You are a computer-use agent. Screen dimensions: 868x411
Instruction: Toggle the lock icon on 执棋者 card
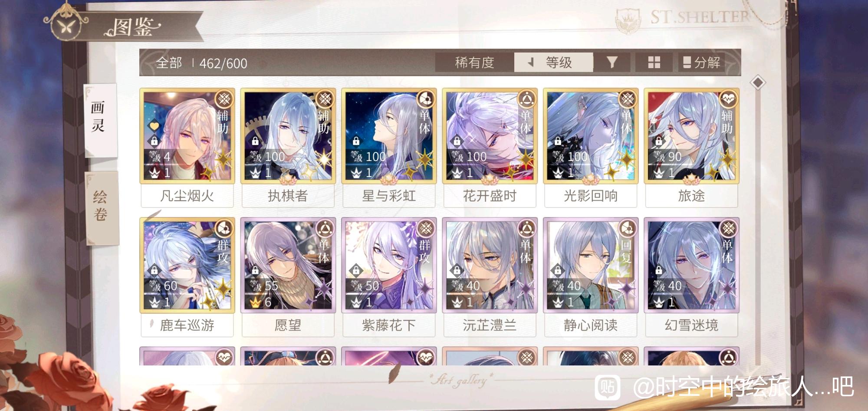(x=255, y=141)
